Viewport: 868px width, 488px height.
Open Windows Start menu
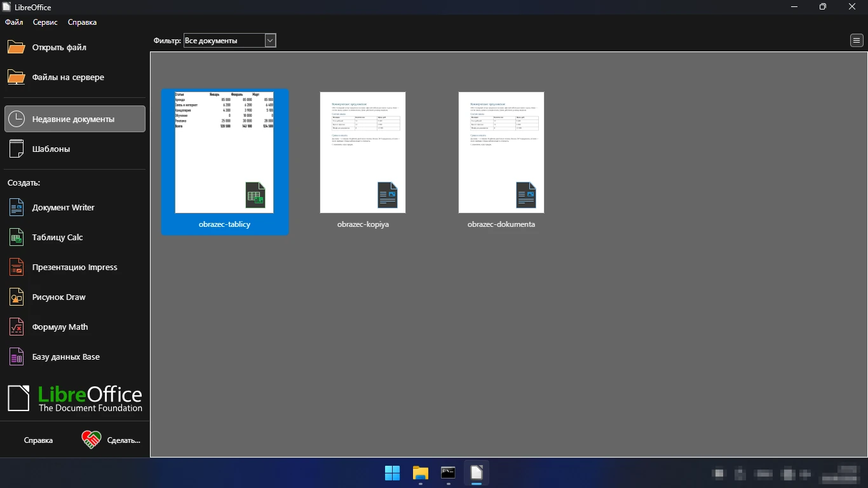pyautogui.click(x=393, y=473)
